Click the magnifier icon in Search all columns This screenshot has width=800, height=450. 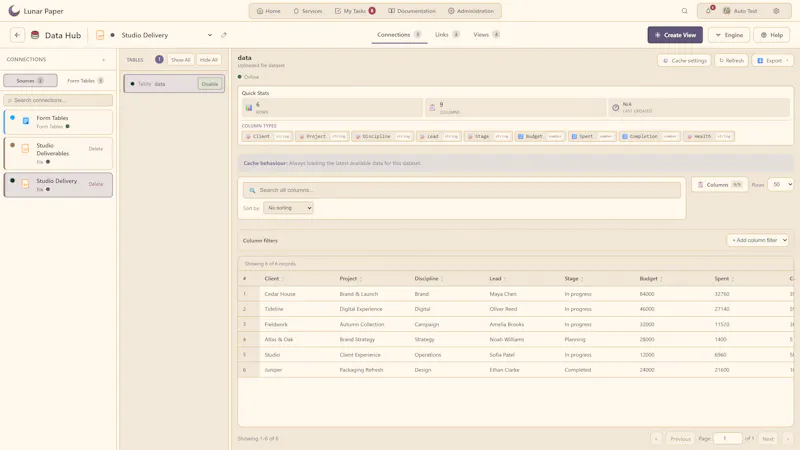[252, 190]
